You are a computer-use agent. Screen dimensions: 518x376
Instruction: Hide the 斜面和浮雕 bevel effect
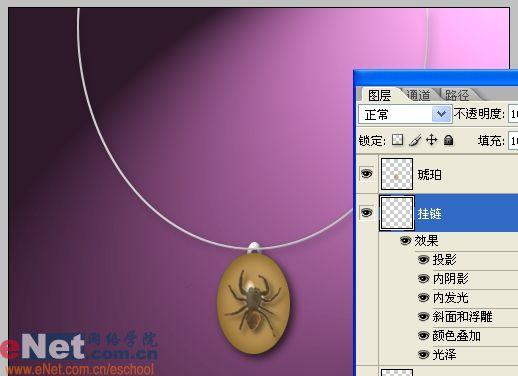[423, 316]
